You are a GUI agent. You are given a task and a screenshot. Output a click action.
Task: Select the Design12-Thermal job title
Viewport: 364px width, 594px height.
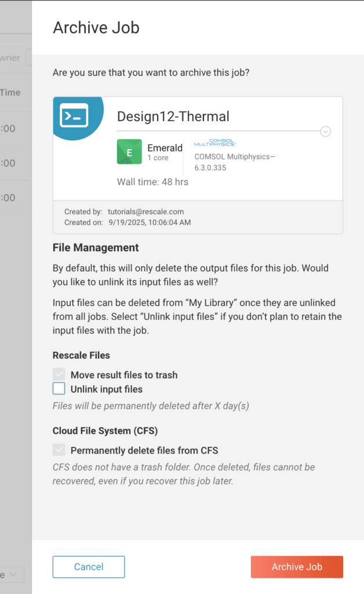pos(173,116)
